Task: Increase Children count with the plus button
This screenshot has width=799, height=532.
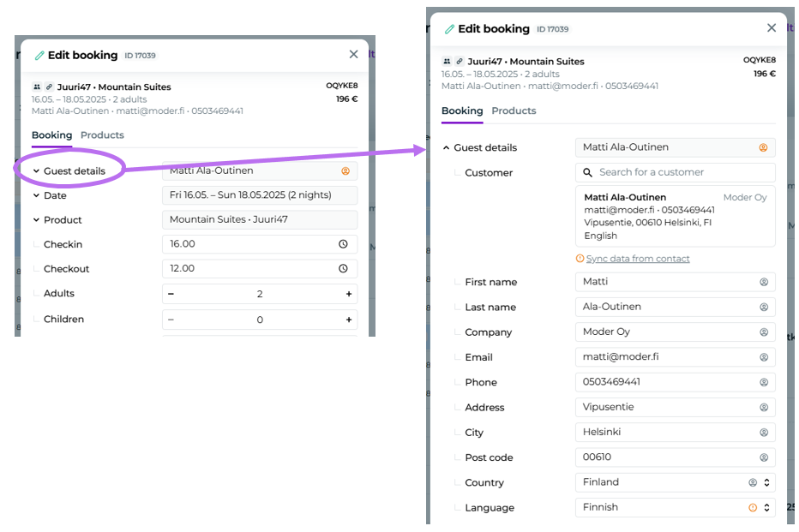Action: [349, 320]
